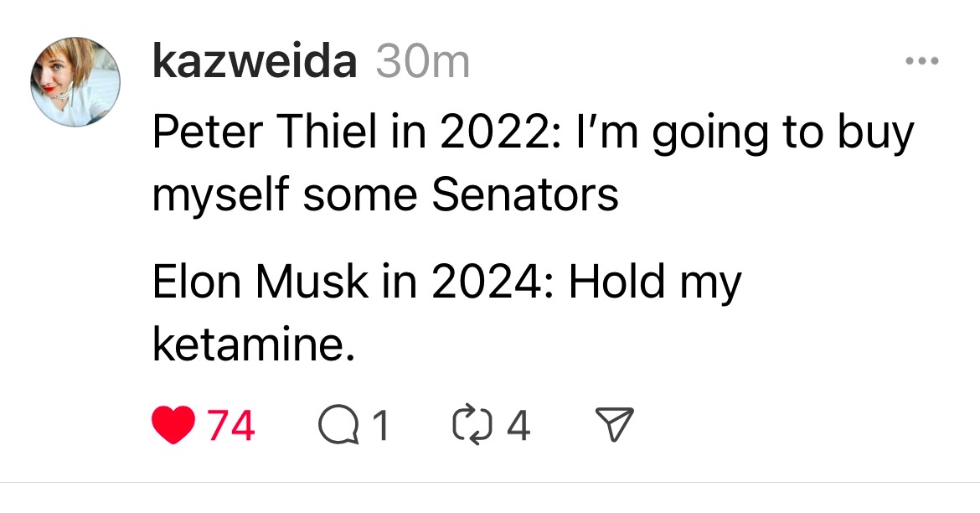The height and width of the screenshot is (513, 980).
Task: Share the post via paper plane icon
Action: tap(613, 425)
